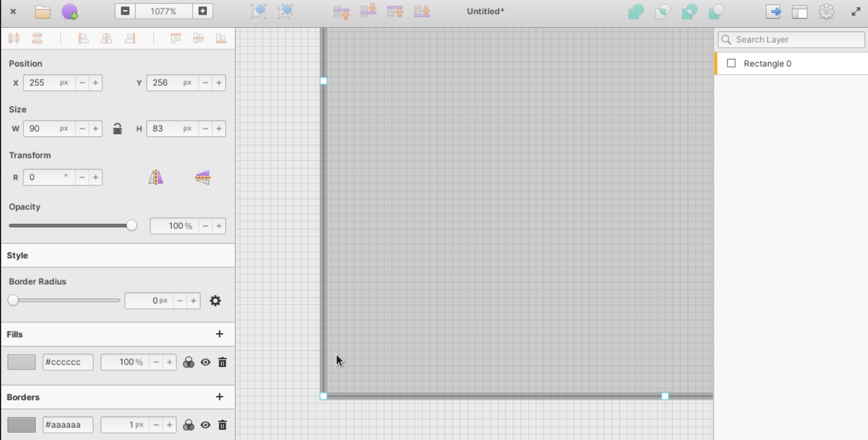This screenshot has width=868, height=440.
Task: Toggle the size ratio lock
Action: pyautogui.click(x=118, y=129)
